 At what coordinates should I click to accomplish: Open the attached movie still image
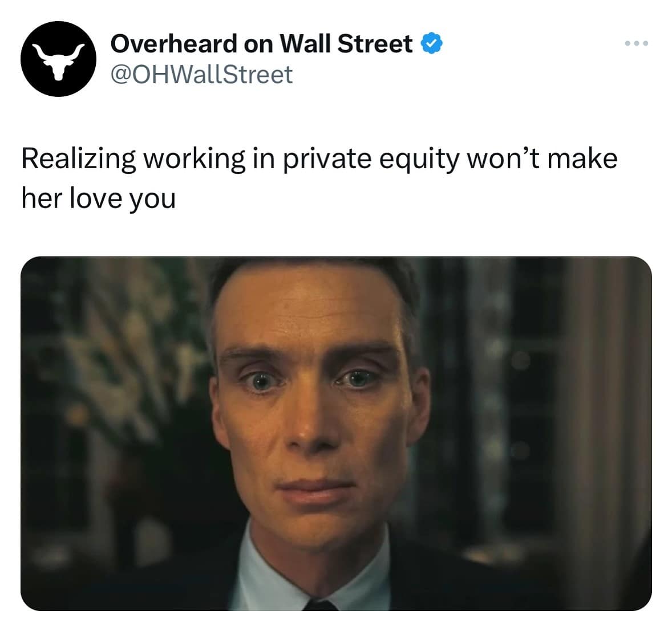click(336, 433)
